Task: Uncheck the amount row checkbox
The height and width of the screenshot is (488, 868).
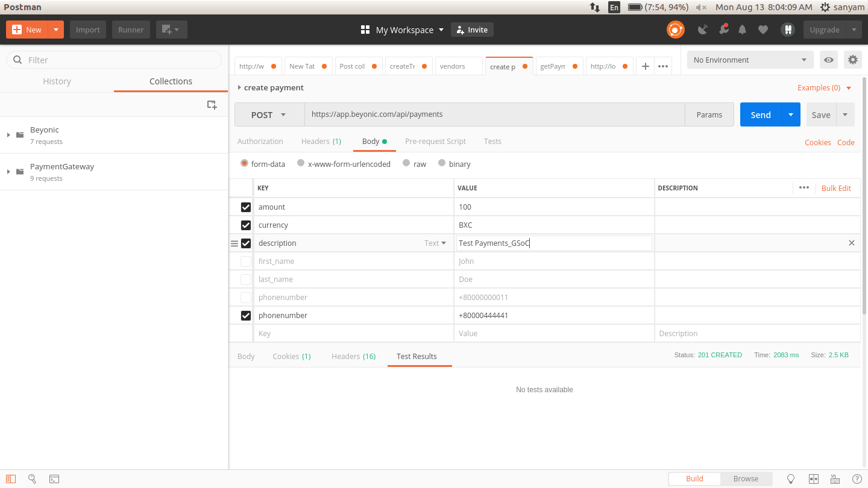Action: [246, 207]
